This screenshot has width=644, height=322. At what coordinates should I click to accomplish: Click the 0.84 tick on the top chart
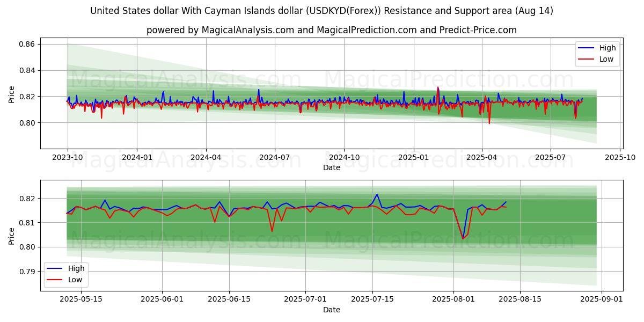pos(27,70)
